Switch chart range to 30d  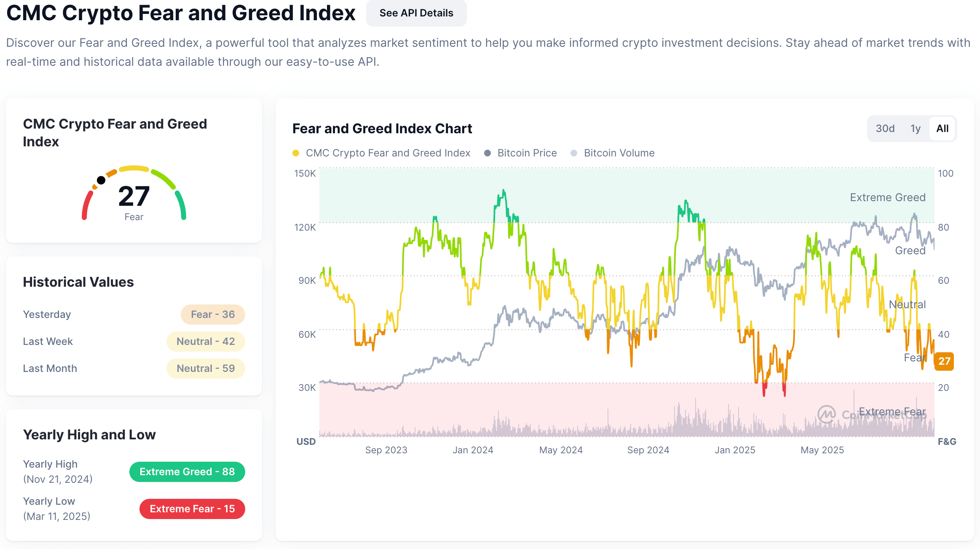[x=885, y=128]
